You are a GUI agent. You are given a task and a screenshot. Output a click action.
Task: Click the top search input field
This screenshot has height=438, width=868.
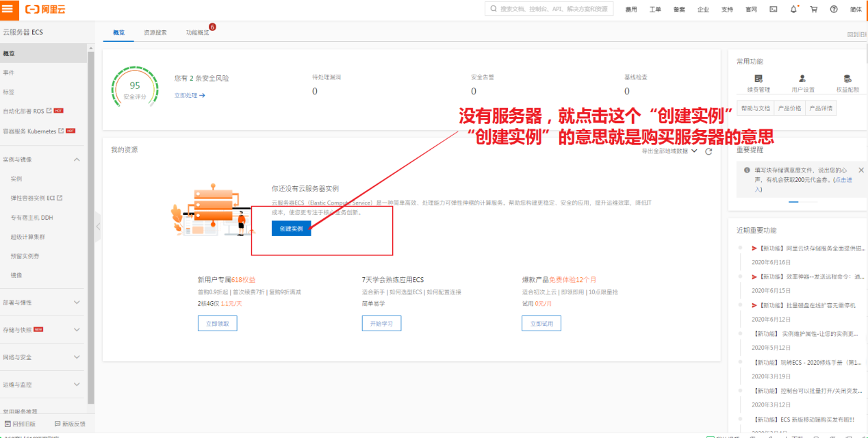click(549, 10)
